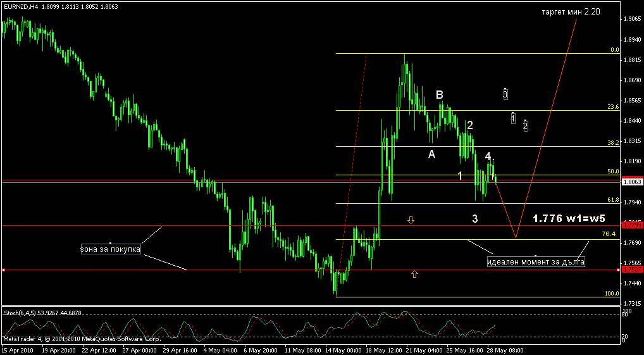Click the '22 Apr 12:00' time label
The height and width of the screenshot is (355, 644).
pyautogui.click(x=99, y=351)
